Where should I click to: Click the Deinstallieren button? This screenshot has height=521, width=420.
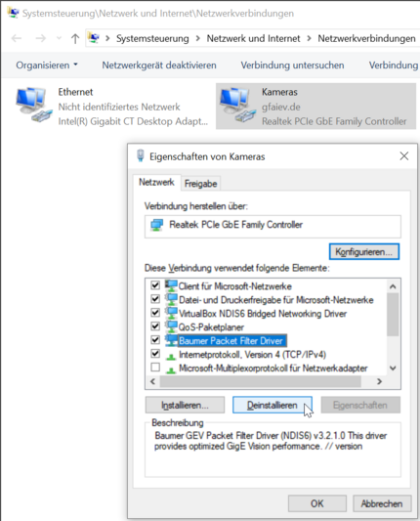point(273,405)
